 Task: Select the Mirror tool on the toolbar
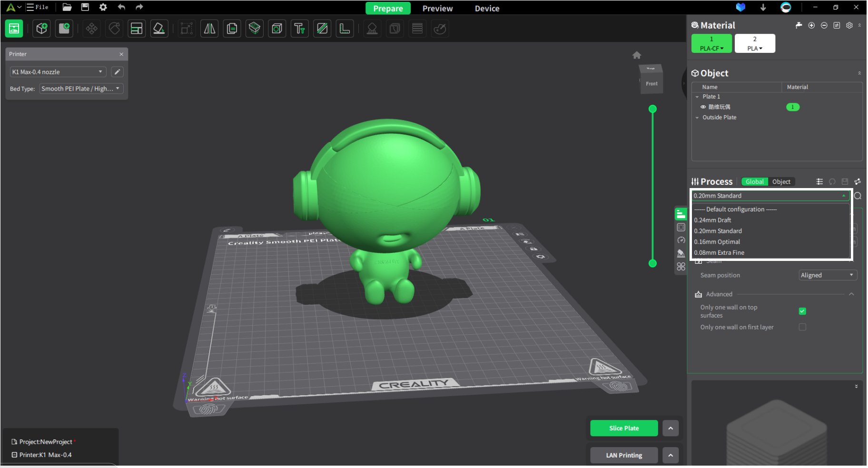click(209, 29)
